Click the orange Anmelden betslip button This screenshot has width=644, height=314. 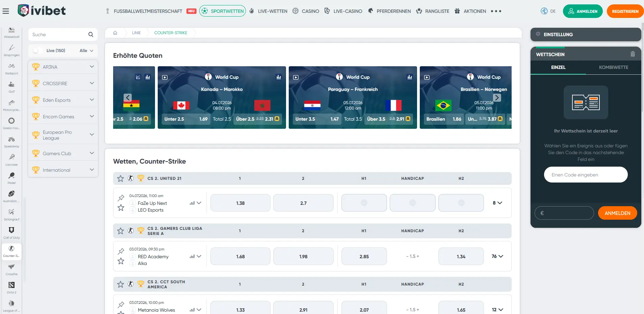pos(617,213)
